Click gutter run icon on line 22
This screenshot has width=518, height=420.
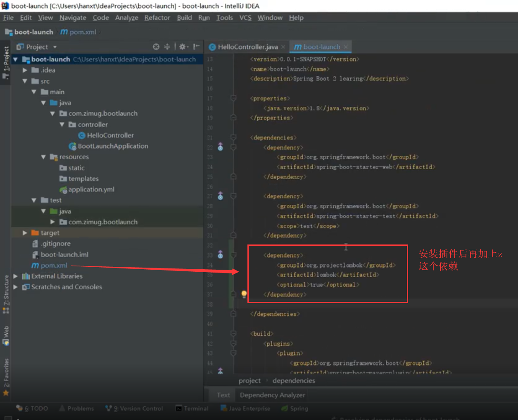(x=220, y=147)
